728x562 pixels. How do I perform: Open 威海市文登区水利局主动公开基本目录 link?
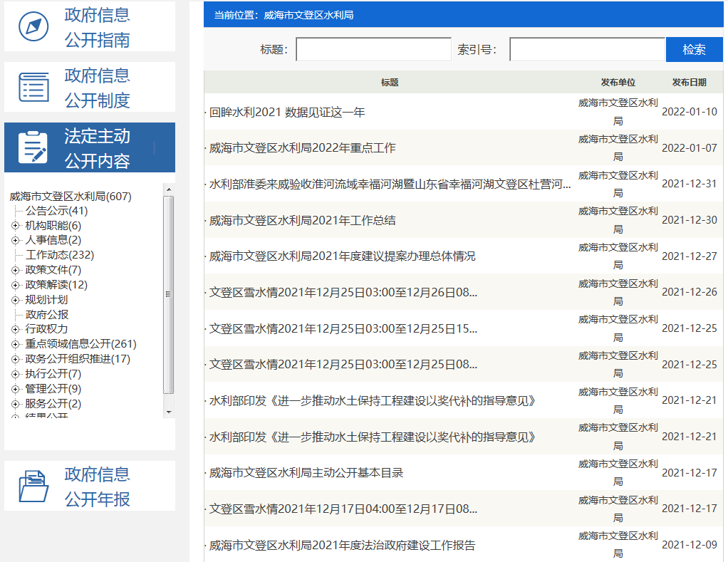click(x=307, y=473)
